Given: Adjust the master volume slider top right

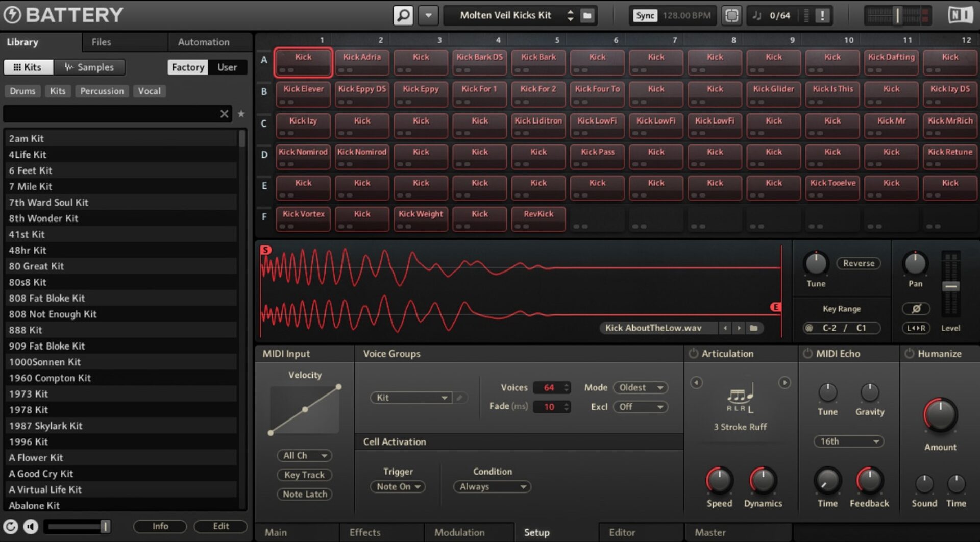Looking at the screenshot, I should click(897, 15).
